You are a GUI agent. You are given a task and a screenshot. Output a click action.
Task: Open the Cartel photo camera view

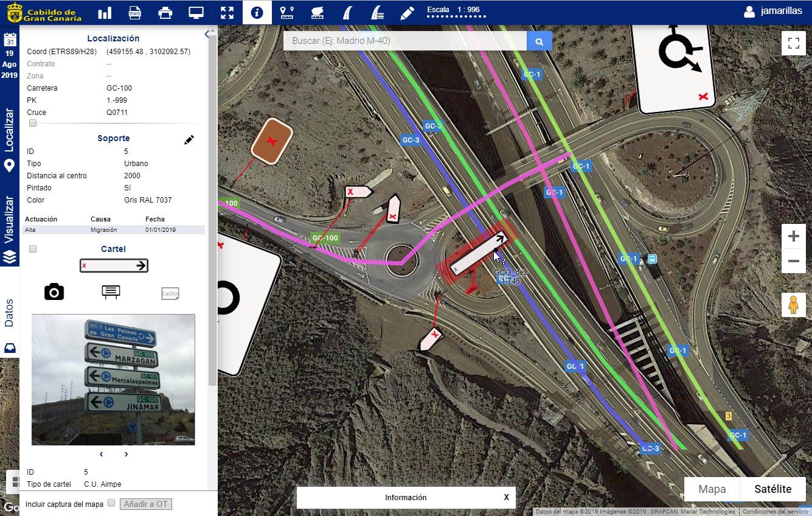tap(54, 292)
